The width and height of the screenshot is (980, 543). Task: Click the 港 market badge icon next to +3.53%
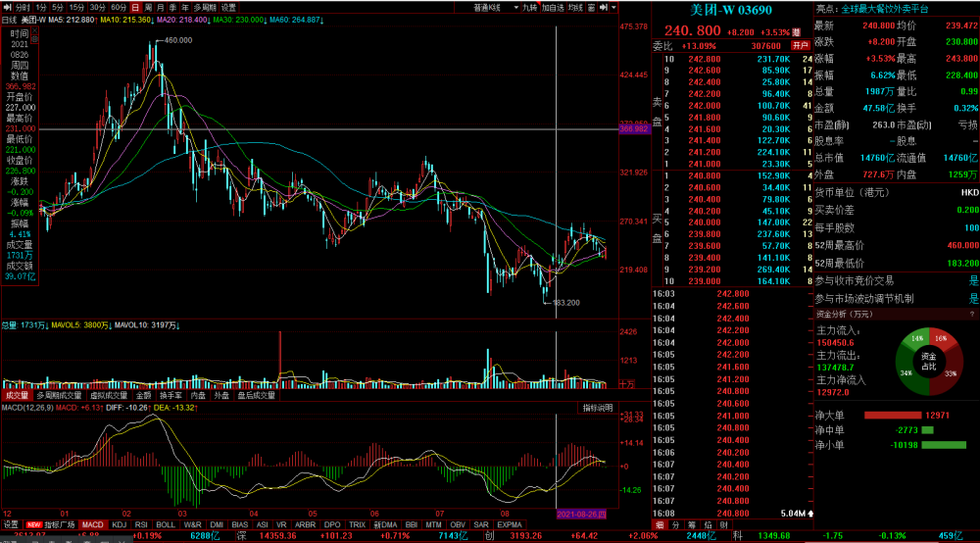[796, 32]
